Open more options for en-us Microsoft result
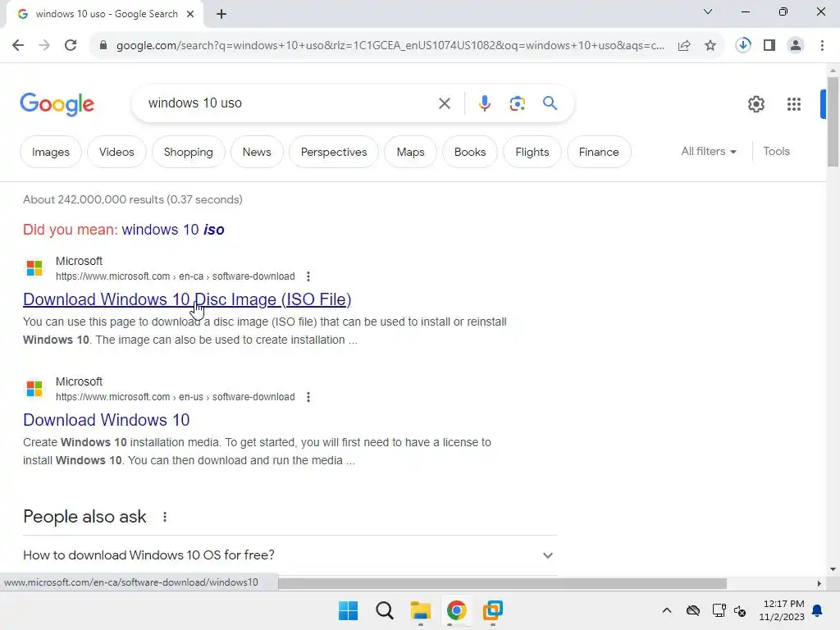840x630 pixels. 308,397
